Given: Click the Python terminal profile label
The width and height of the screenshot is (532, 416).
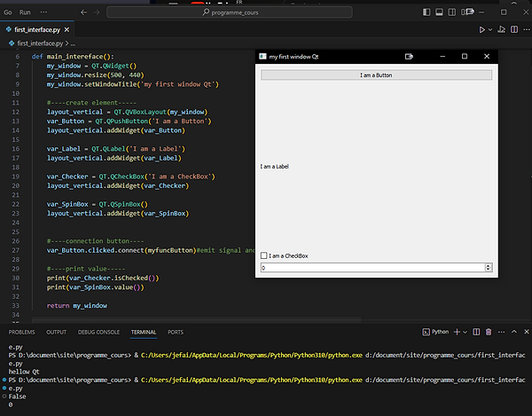Looking at the screenshot, I should coord(435,332).
